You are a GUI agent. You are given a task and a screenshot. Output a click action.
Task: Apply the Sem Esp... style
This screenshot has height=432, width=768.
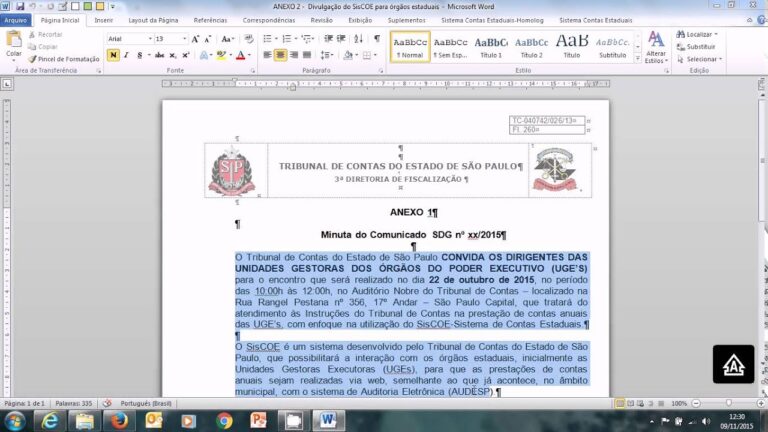(x=451, y=47)
